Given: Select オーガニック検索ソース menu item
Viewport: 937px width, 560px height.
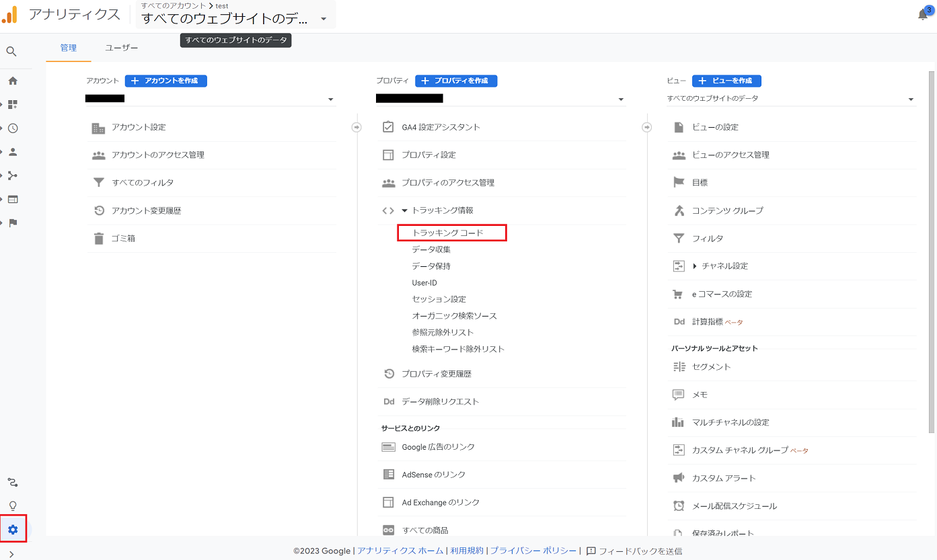Looking at the screenshot, I should point(455,316).
